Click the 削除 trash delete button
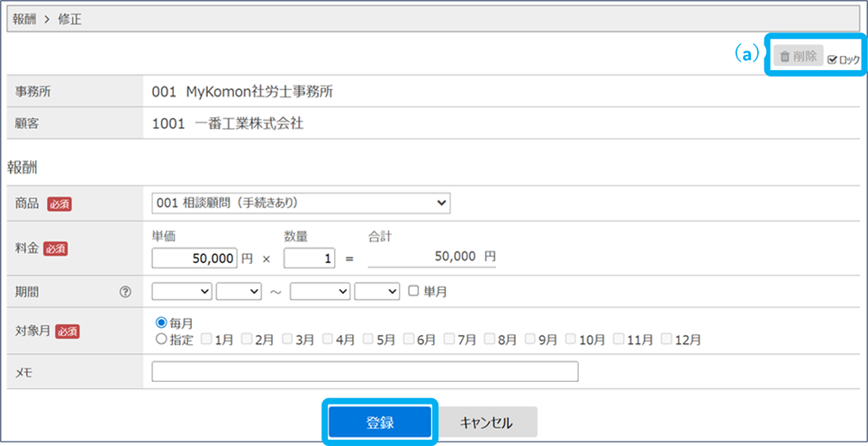The image size is (868, 446). point(799,56)
